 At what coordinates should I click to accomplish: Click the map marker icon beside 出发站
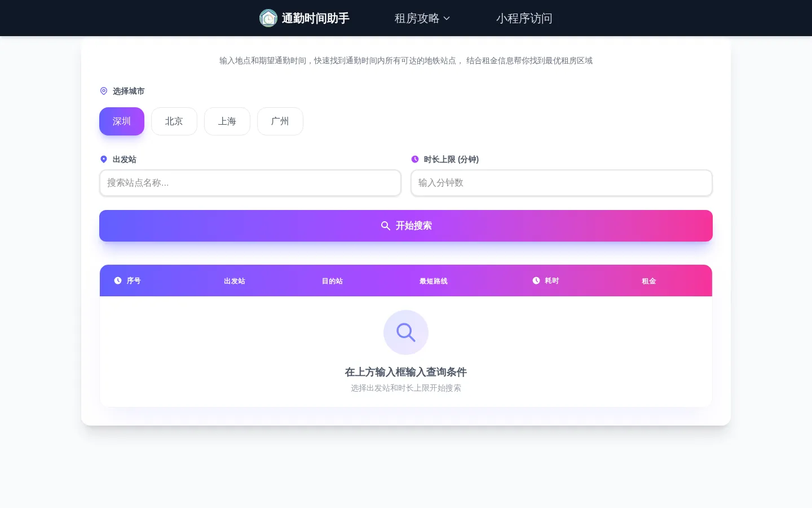point(104,159)
